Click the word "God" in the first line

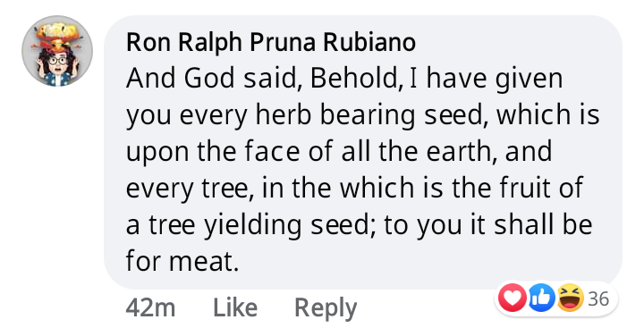[208, 79]
